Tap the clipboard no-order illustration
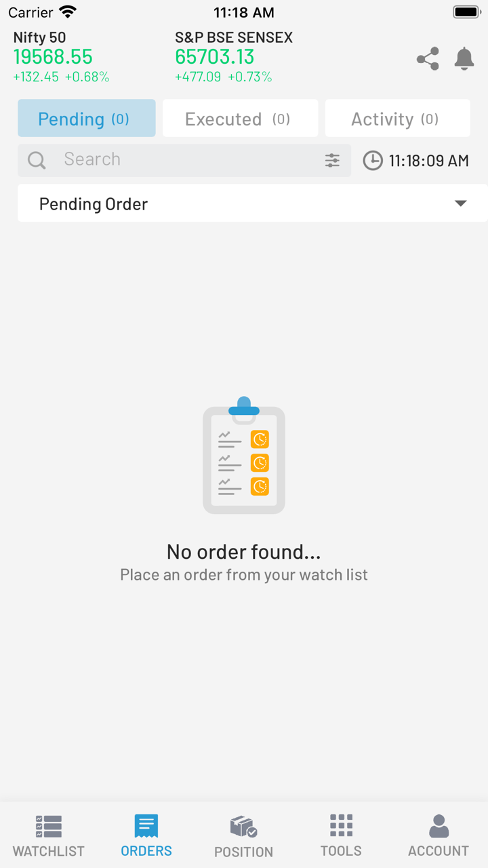Viewport: 488px width, 868px height. [244, 456]
